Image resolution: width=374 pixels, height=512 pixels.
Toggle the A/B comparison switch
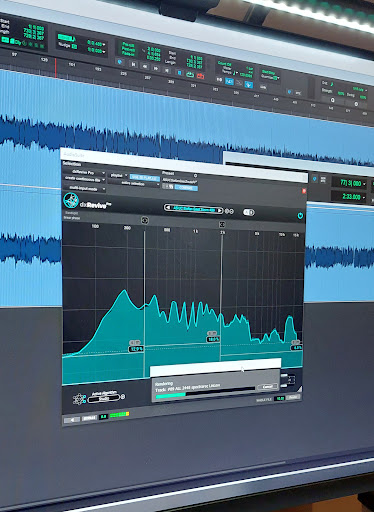[x=248, y=212]
